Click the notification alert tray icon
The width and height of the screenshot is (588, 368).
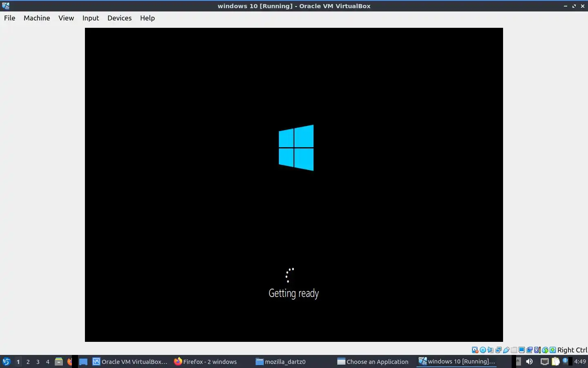click(x=565, y=361)
